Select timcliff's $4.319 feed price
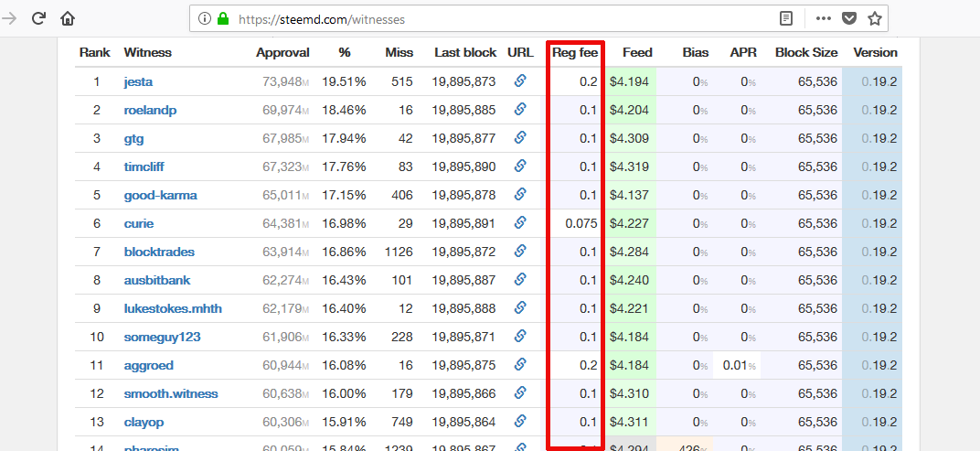980x451 pixels. click(629, 167)
